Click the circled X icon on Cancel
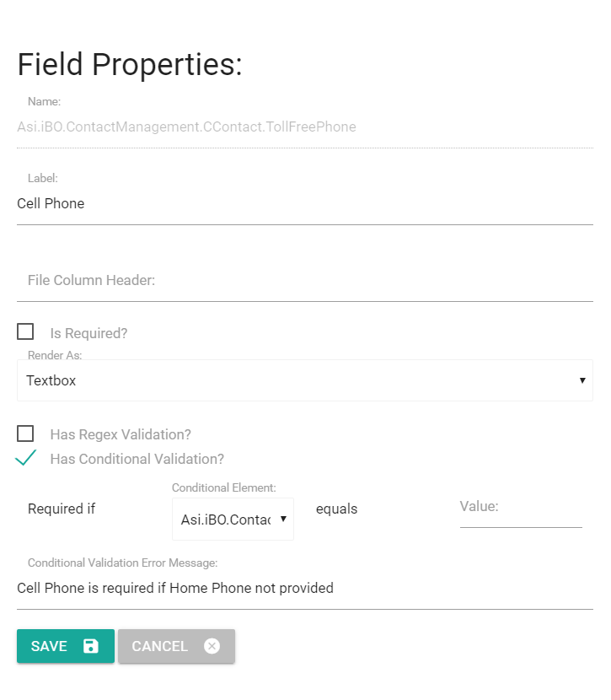This screenshot has height=700, width=611. click(212, 646)
